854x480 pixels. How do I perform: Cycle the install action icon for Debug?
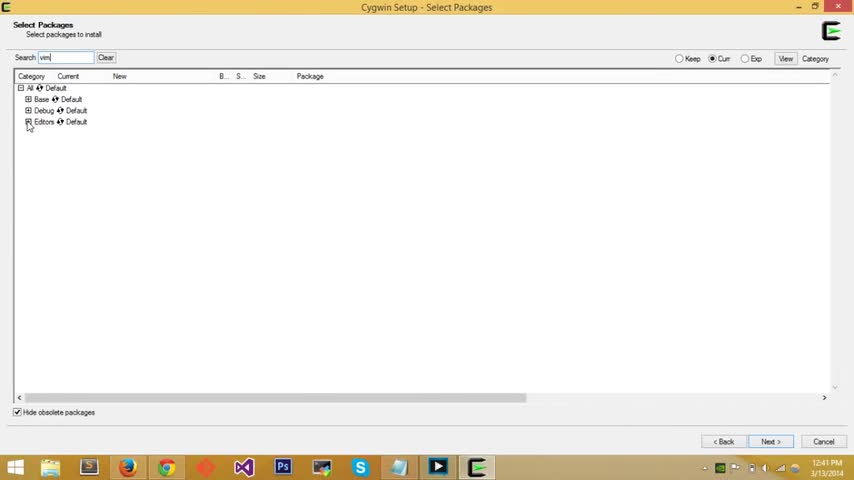pos(60,111)
